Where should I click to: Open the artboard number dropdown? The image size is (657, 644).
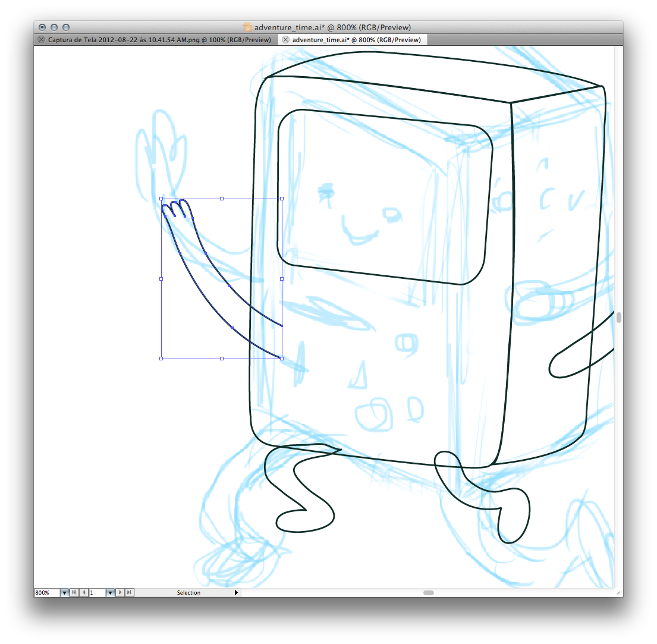[x=110, y=593]
